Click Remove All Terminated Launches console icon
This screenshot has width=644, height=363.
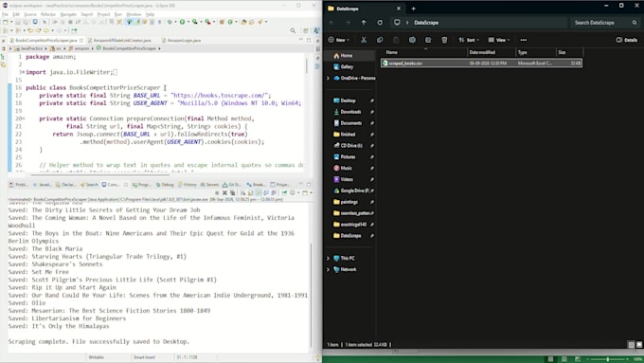233,192
